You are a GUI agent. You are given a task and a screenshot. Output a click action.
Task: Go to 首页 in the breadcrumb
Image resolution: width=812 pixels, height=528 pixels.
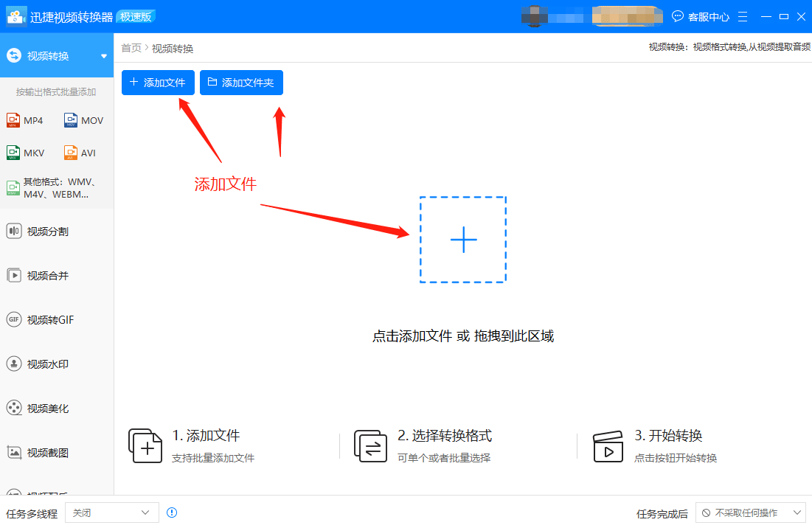tap(131, 48)
